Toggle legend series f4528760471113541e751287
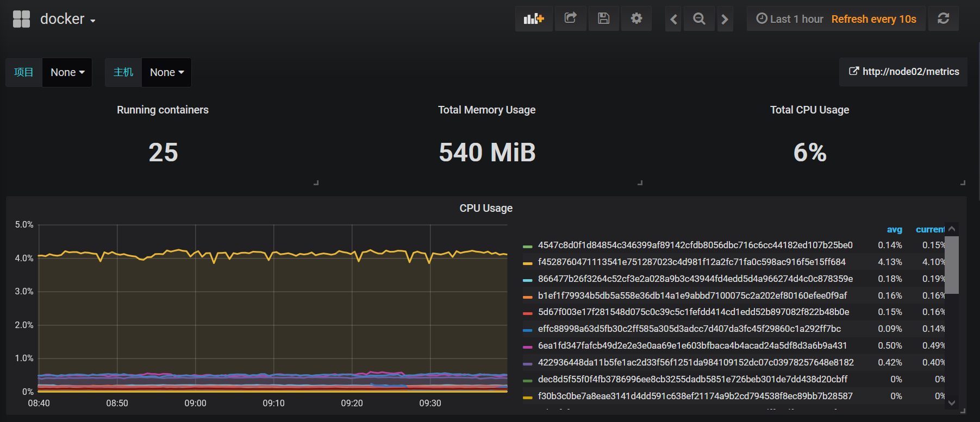Viewport: 980px width, 422px height. coord(692,262)
